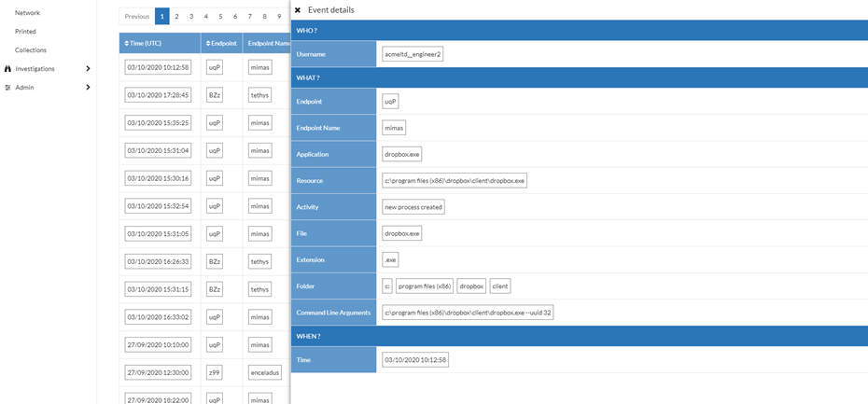Open the Printed sidebar item
The width and height of the screenshot is (868, 404).
25,32
